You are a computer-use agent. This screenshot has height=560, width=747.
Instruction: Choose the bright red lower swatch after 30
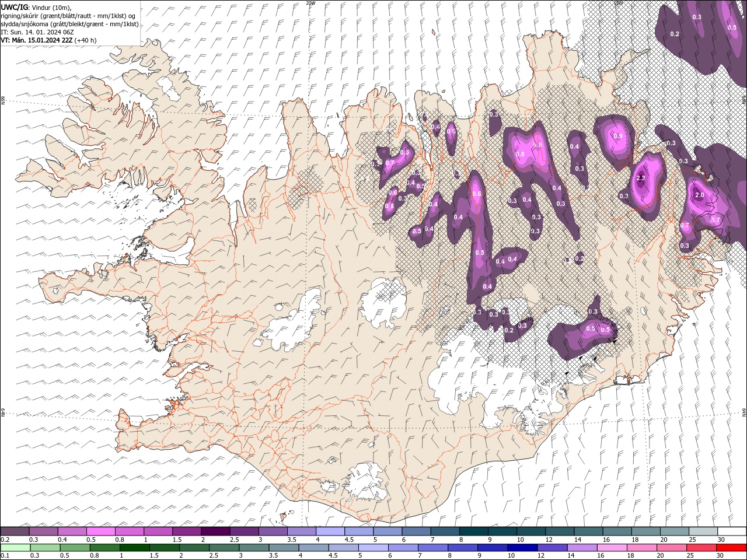coord(731,548)
